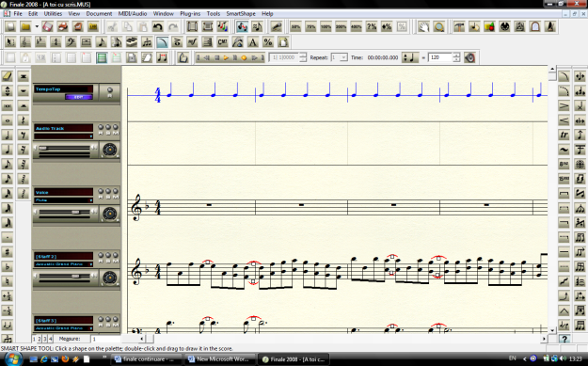Select the Clef tool bass clef icon
The image size is (588, 366).
coord(71,42)
